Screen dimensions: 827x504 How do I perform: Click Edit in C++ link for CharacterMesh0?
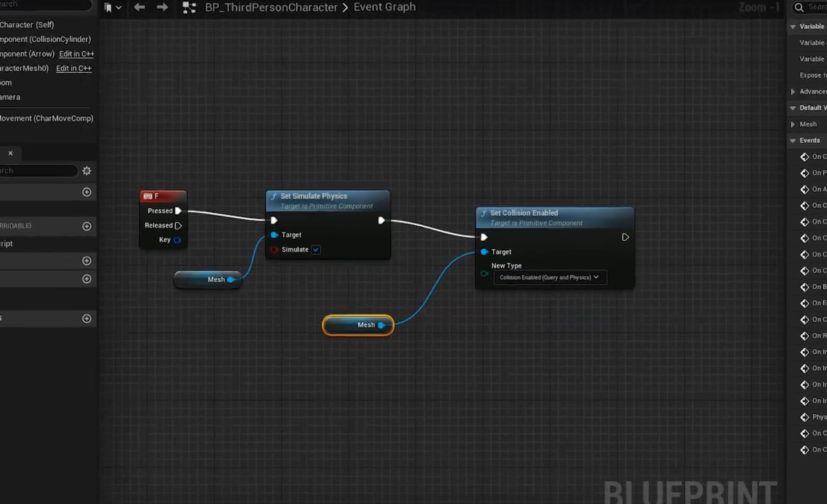click(74, 68)
